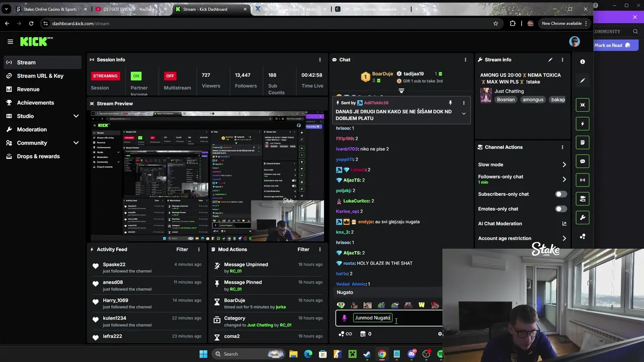Select Stream in the sidebar

[x=42, y=62]
